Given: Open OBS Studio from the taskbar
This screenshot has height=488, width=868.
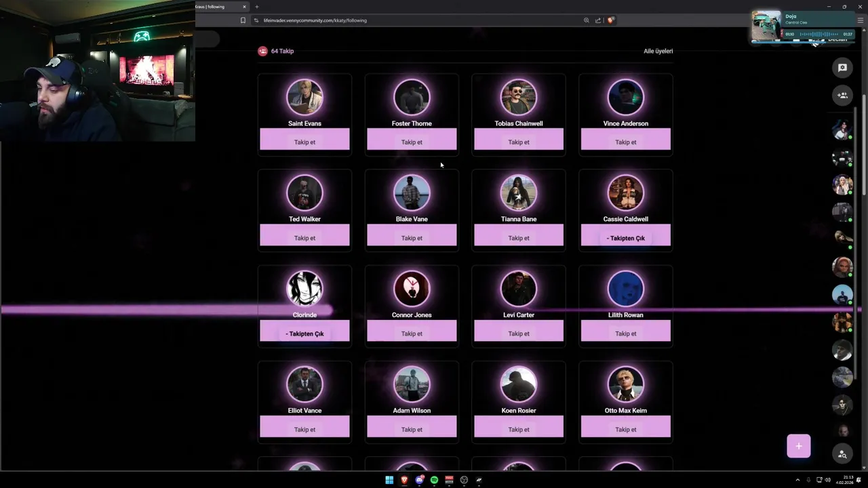Looking at the screenshot, I should pyautogui.click(x=464, y=480).
